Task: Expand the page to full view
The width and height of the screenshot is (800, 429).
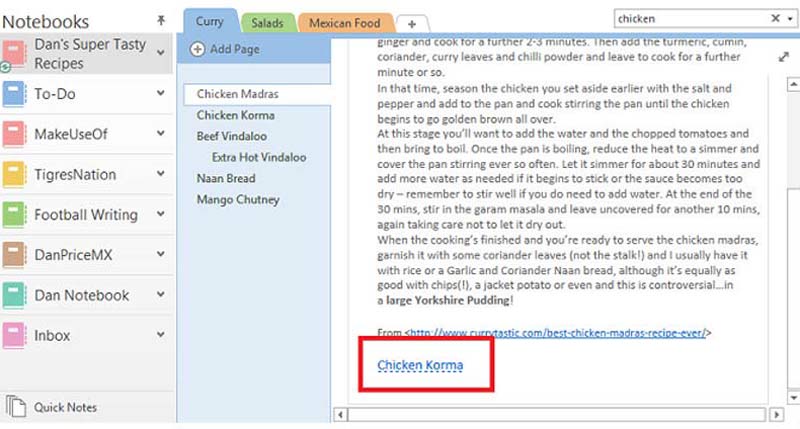Action: pyautogui.click(x=782, y=58)
